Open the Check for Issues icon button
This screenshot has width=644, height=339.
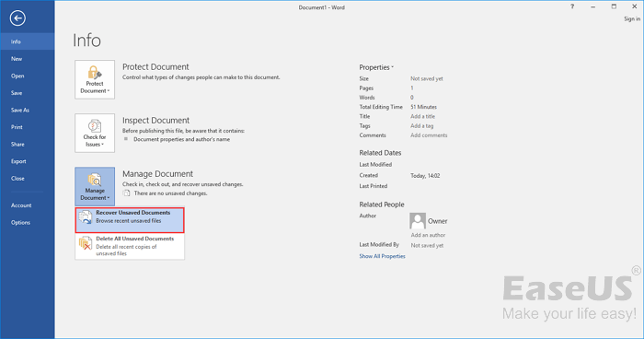point(95,133)
